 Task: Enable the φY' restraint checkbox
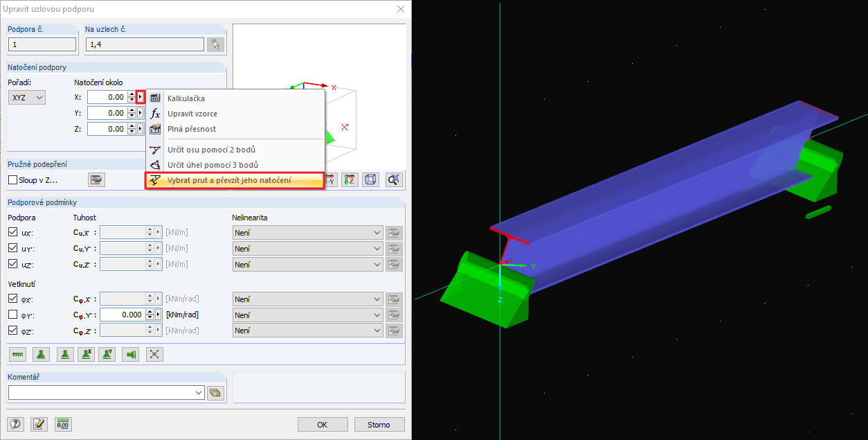(x=13, y=315)
